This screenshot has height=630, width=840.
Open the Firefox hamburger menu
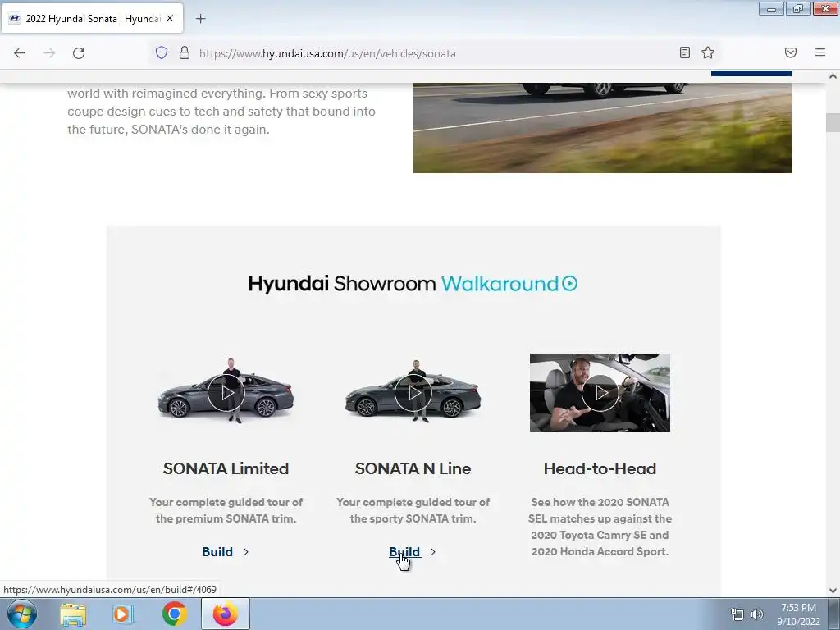pyautogui.click(x=820, y=52)
